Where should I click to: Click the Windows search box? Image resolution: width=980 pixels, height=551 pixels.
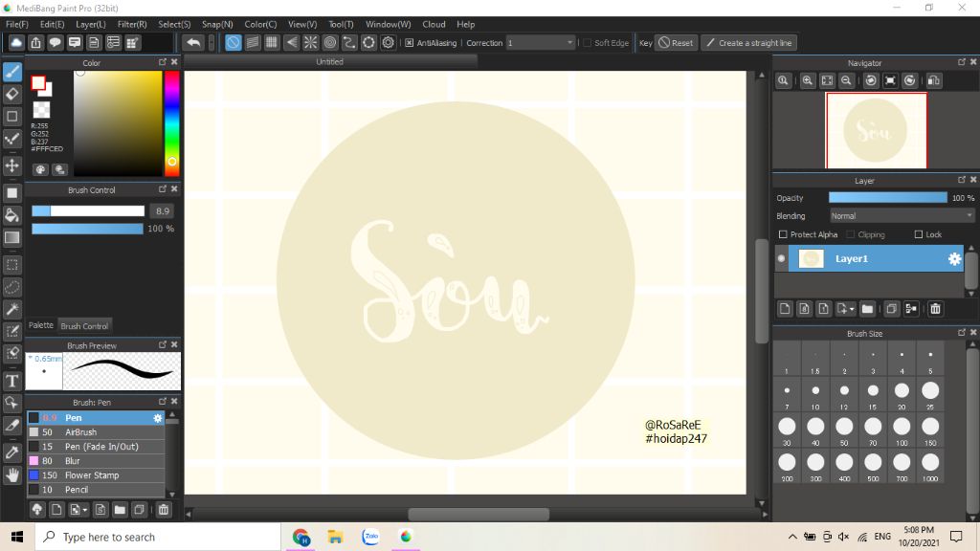coord(159,538)
